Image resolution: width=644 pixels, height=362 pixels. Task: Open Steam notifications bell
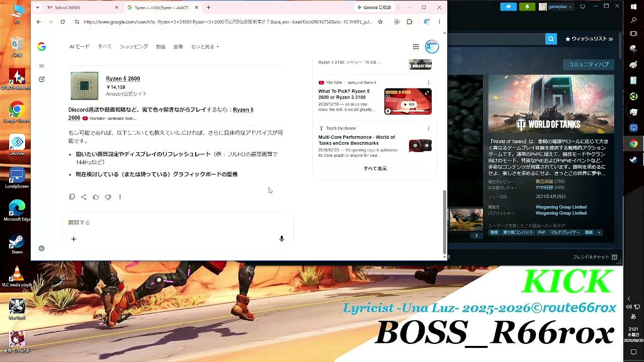[527, 7]
